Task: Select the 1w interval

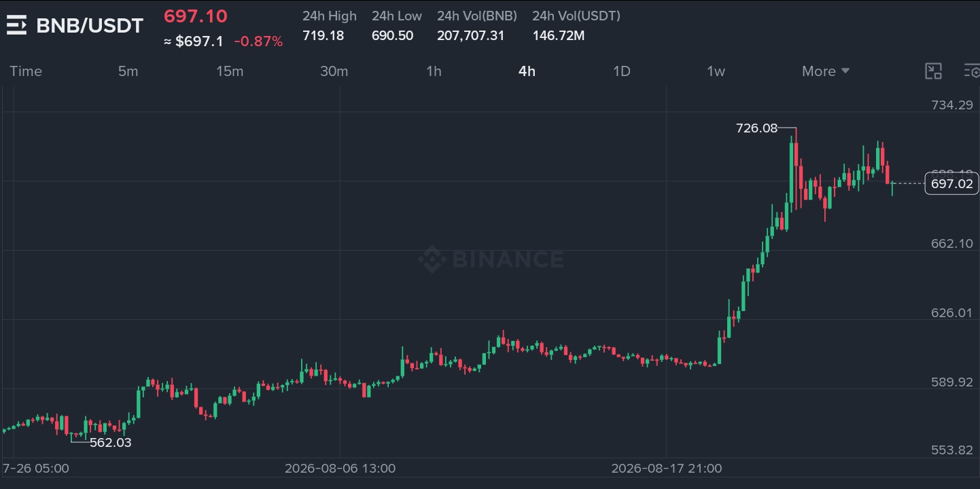Action: point(716,71)
